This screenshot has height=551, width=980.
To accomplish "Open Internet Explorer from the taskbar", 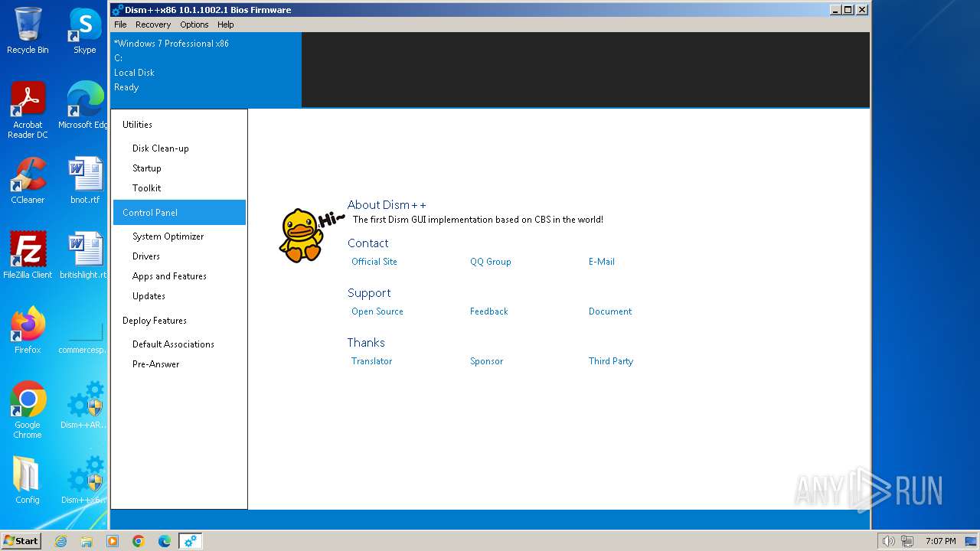I will click(61, 541).
